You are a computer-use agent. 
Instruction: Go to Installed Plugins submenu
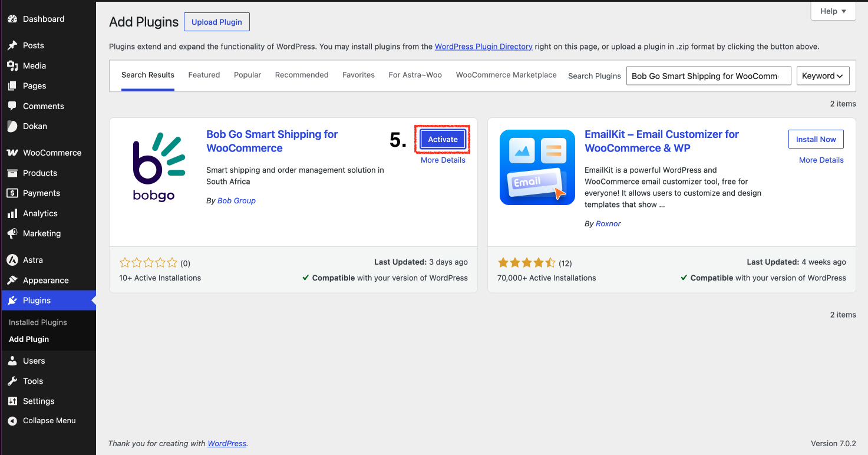click(x=38, y=322)
